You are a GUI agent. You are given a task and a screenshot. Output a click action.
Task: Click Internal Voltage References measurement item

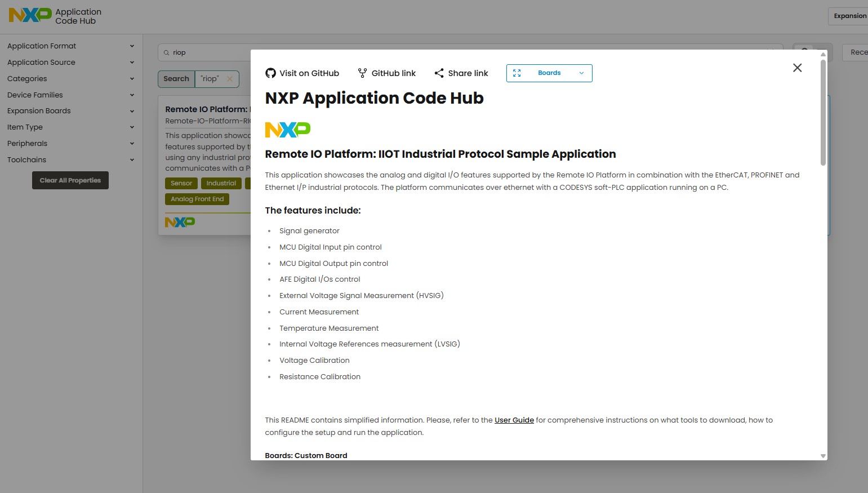pyautogui.click(x=370, y=344)
